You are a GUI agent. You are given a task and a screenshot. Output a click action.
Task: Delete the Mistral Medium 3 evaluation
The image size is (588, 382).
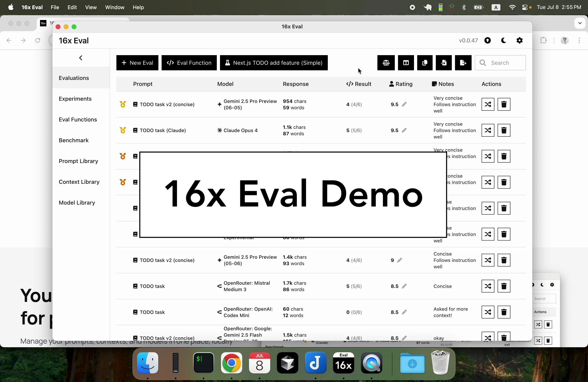click(504, 286)
